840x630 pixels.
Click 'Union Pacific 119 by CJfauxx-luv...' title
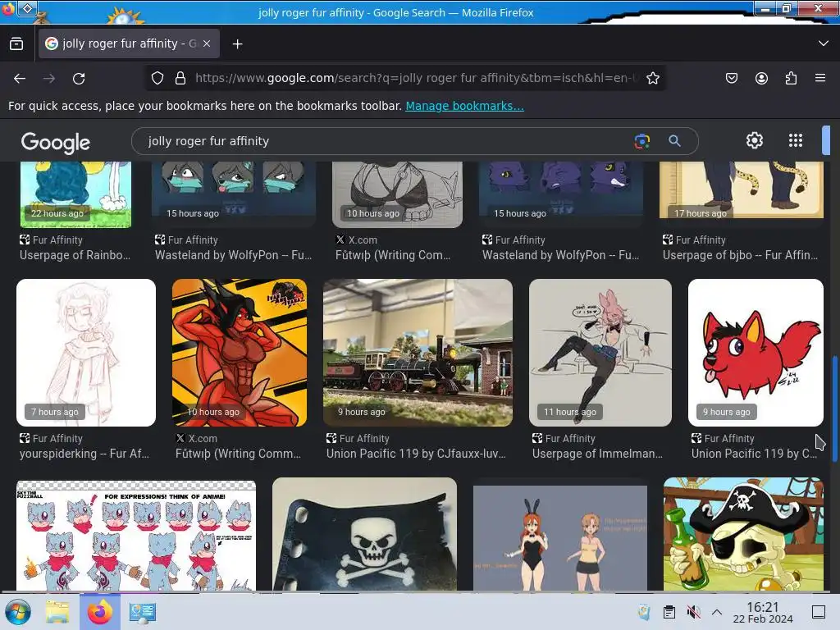416,454
